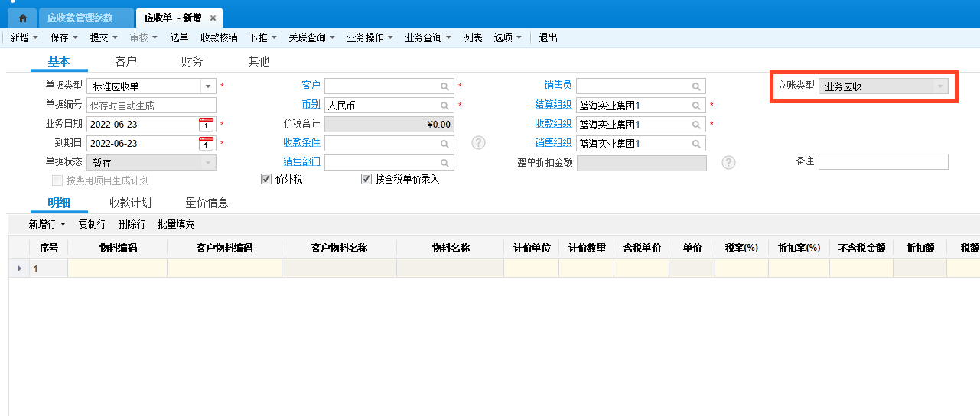Click 含税单价 column header
Screen dimensions: 980x416
tap(641, 248)
